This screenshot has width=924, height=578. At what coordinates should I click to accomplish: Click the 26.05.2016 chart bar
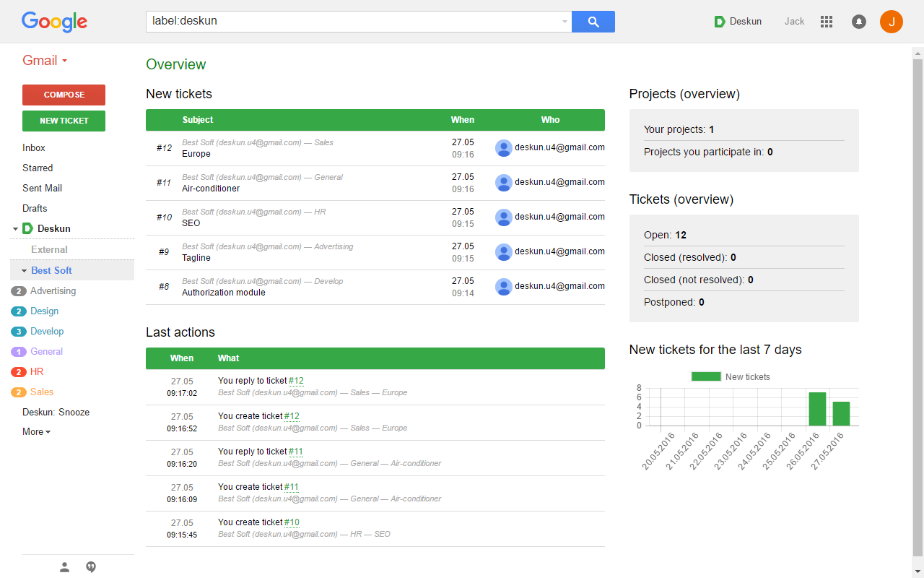tap(817, 409)
